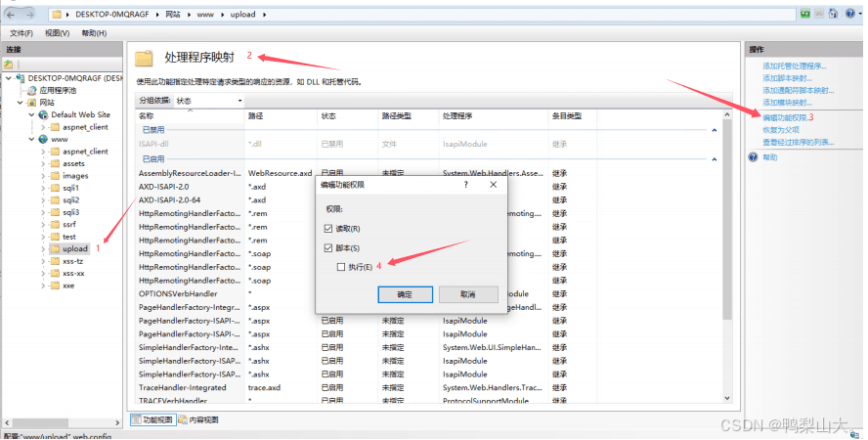Select the upload folder in tree
Image resolution: width=868 pixels, height=440 pixels.
pos(74,248)
